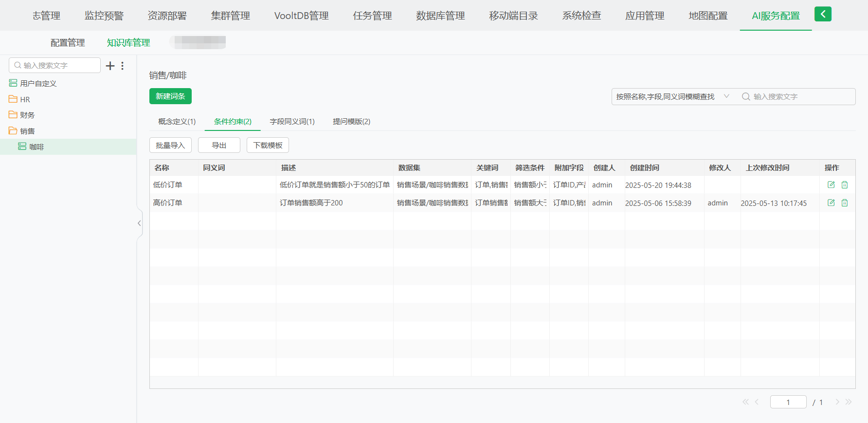Open the 资源部署 menu
Viewport: 868px width, 423px height.
coord(167,16)
